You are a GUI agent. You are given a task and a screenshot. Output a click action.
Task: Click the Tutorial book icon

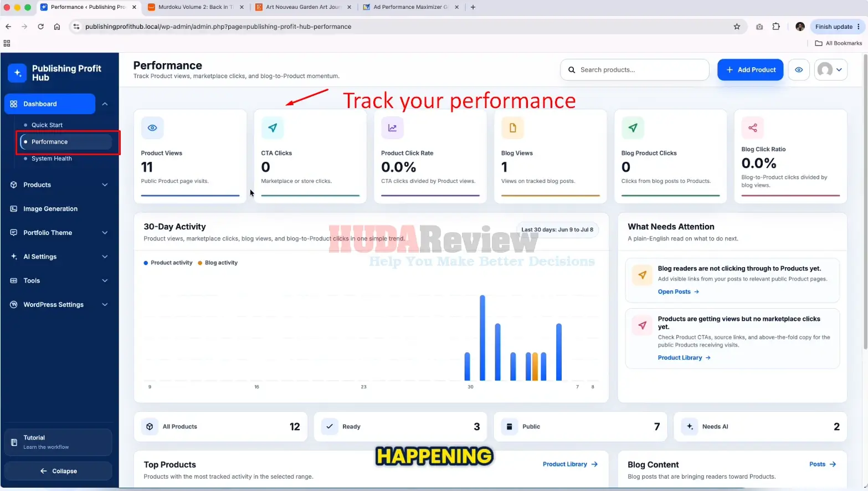coord(14,442)
